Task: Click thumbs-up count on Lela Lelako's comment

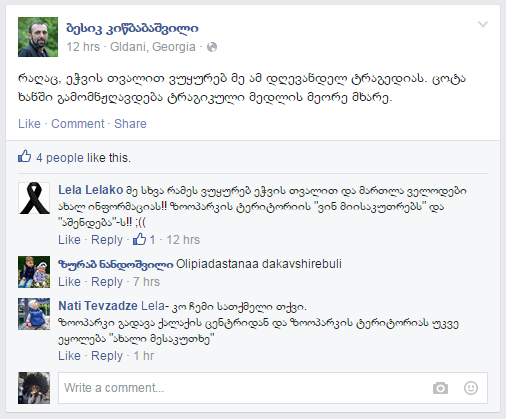Action: coord(144,239)
